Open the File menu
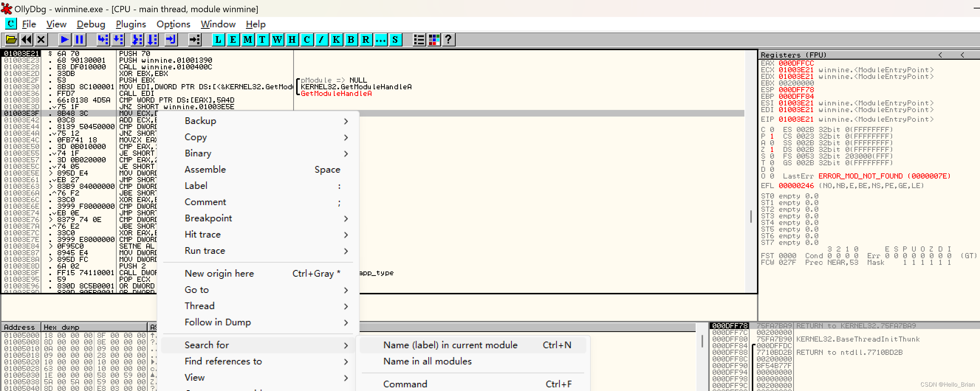The width and height of the screenshot is (980, 391). coord(29,24)
